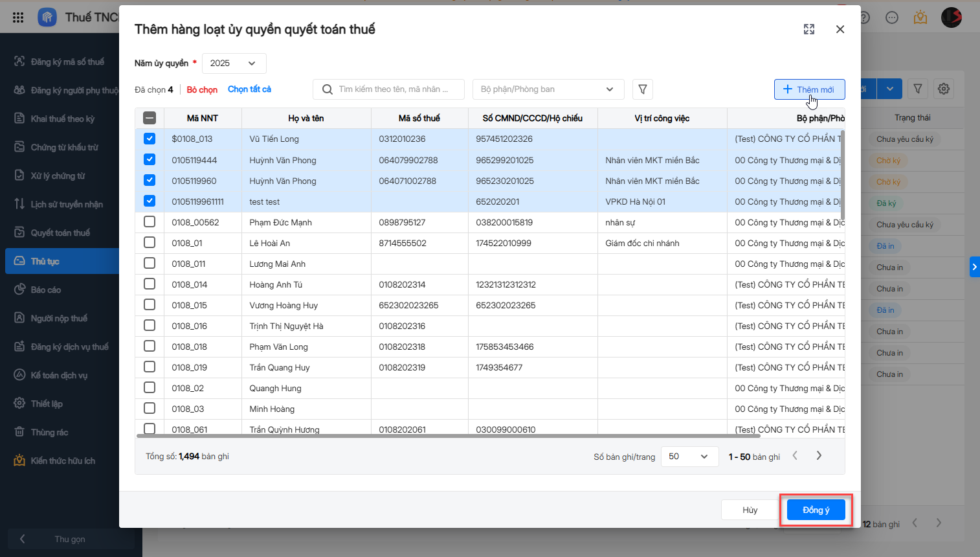Expand dialog to fullscreen
The width and height of the screenshot is (980, 557).
coord(808,29)
